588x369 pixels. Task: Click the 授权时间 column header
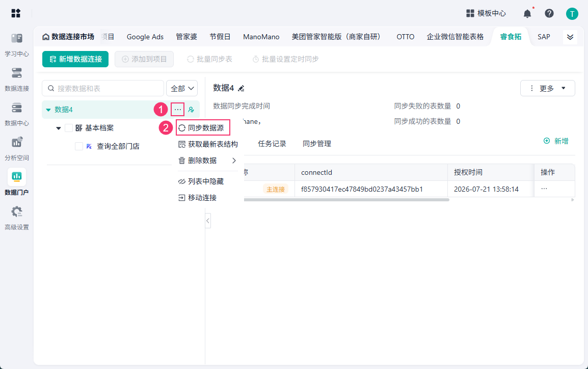point(468,172)
